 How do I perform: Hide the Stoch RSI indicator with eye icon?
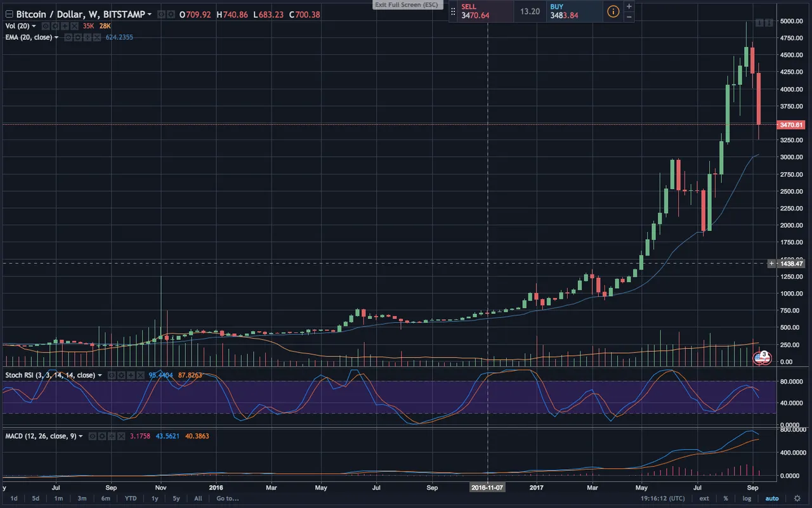[112, 375]
